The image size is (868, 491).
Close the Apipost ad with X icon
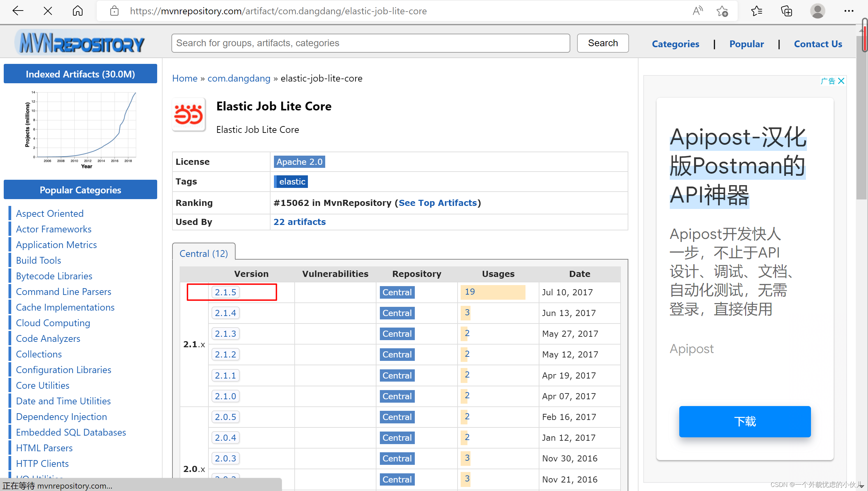pos(841,81)
